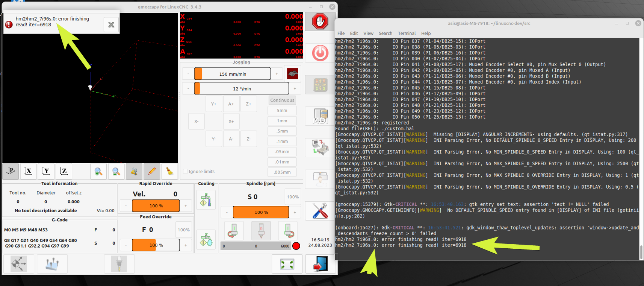The width and height of the screenshot is (644, 286).
Task: Select .5mm jog increment
Action: click(x=282, y=131)
